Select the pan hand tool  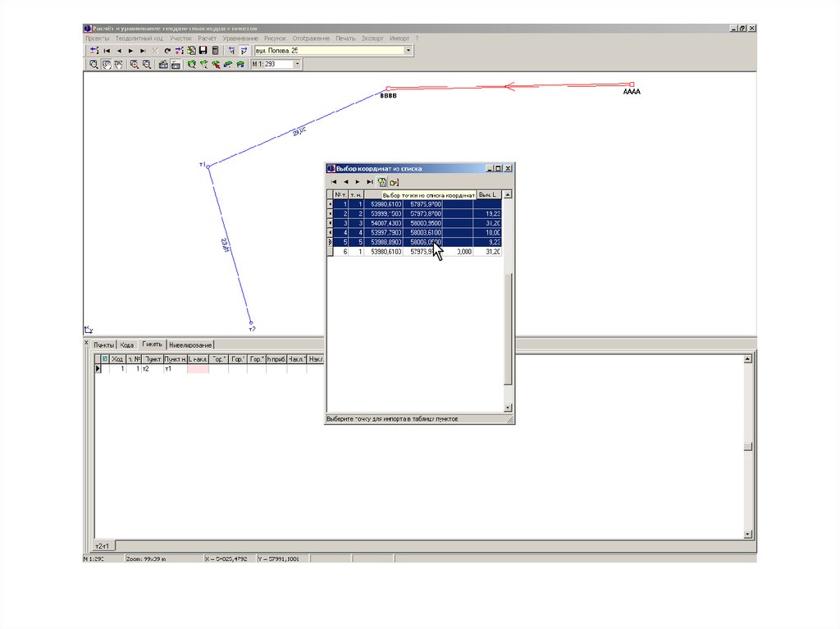[x=107, y=64]
